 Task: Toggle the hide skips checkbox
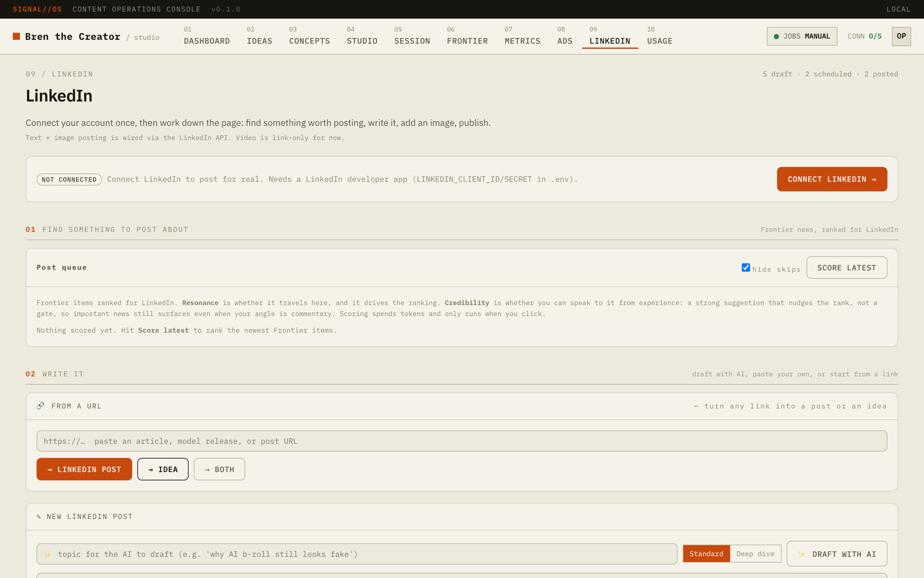pyautogui.click(x=746, y=267)
